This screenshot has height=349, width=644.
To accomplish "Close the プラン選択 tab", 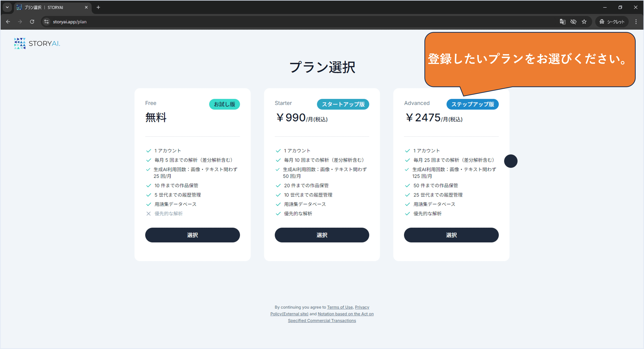I will (x=86, y=7).
